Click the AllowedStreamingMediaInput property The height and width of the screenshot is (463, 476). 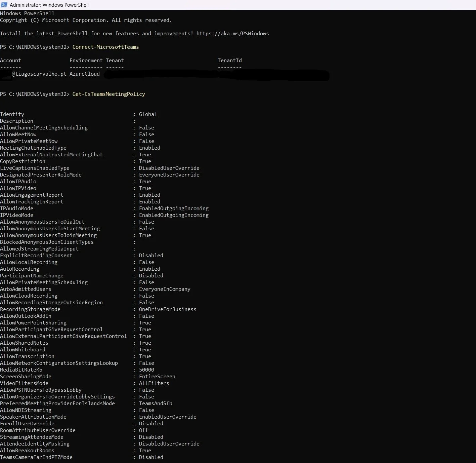coord(39,249)
